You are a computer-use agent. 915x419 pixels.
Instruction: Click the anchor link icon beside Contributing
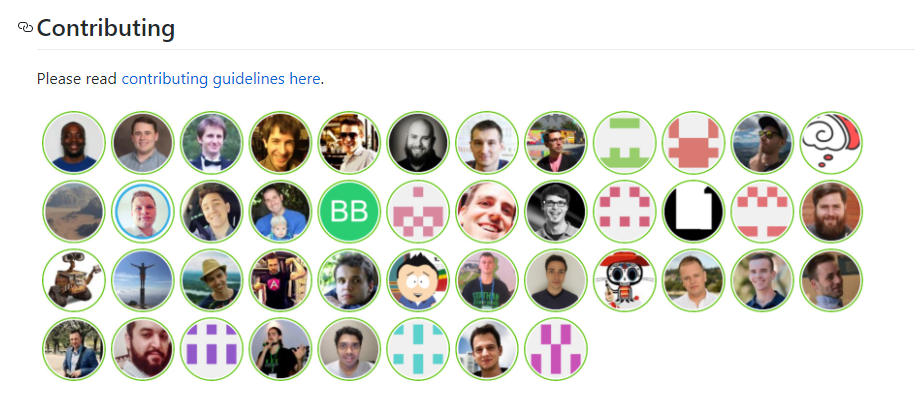coord(25,27)
